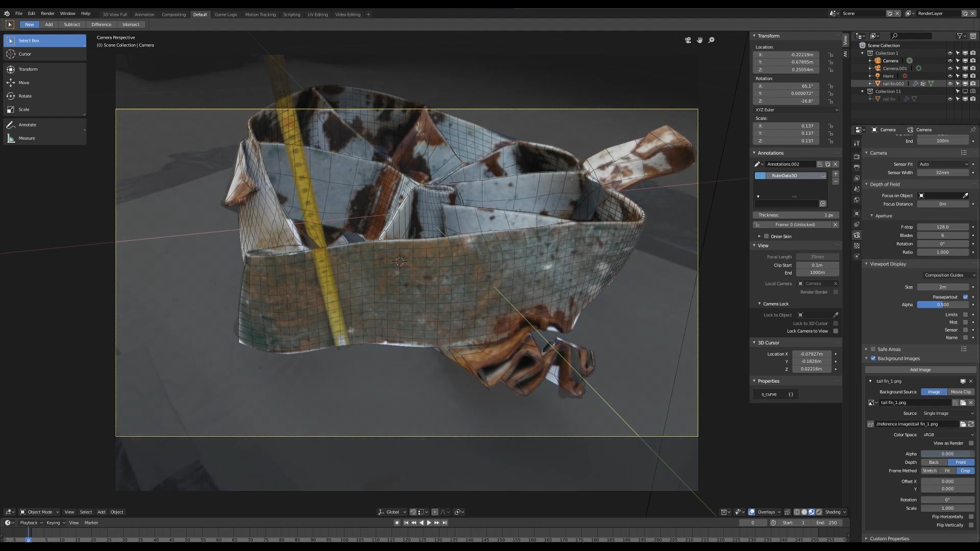Enable Lock Camera to View
Viewport: 980px width, 551px height.
tap(836, 331)
